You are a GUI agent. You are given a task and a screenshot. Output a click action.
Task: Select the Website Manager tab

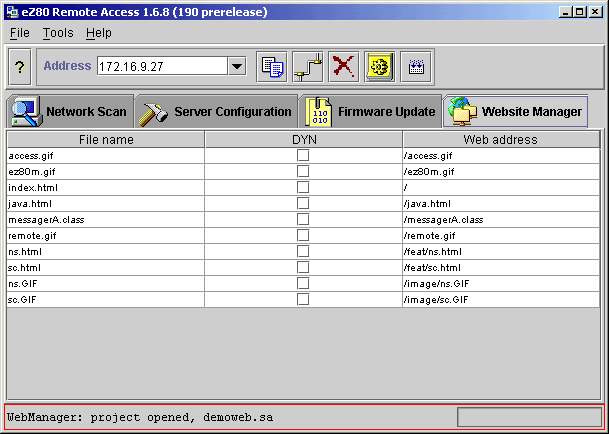coord(515,112)
